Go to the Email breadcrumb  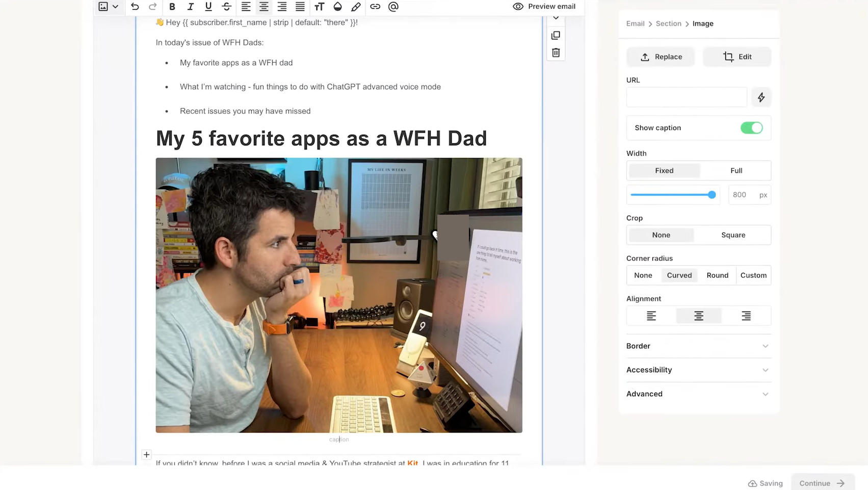click(x=635, y=23)
